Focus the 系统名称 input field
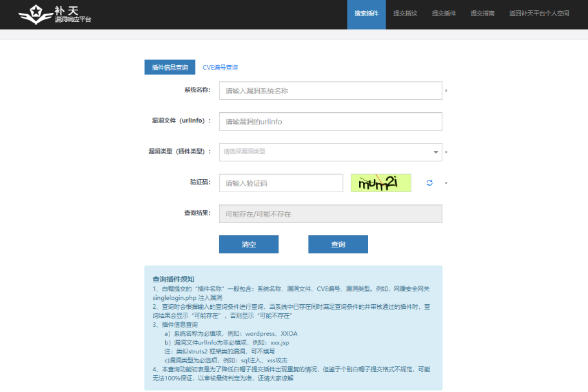 point(330,91)
